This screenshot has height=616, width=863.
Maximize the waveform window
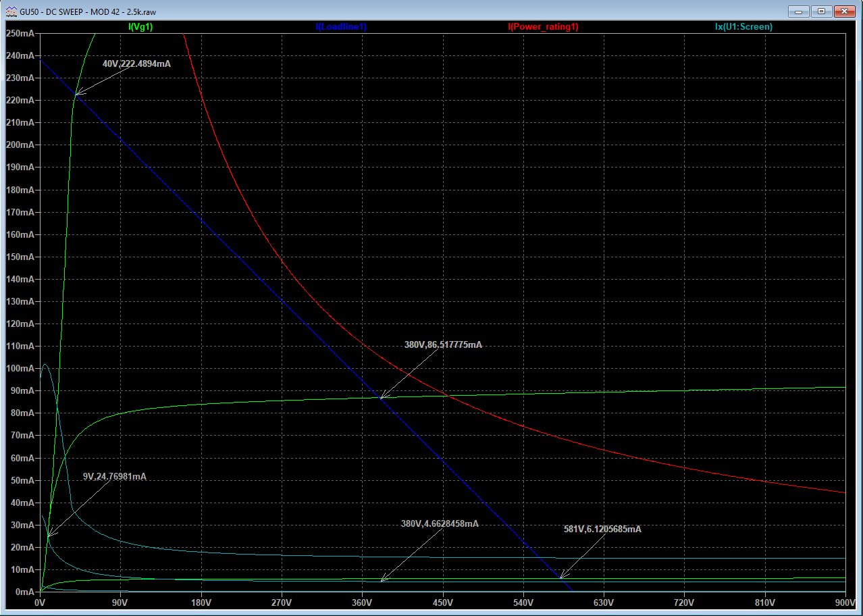pos(821,11)
